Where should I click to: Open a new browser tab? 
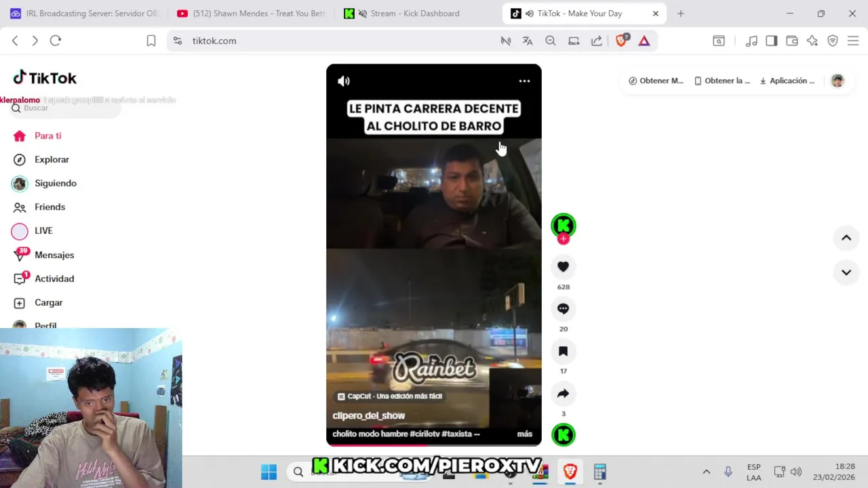(x=681, y=14)
